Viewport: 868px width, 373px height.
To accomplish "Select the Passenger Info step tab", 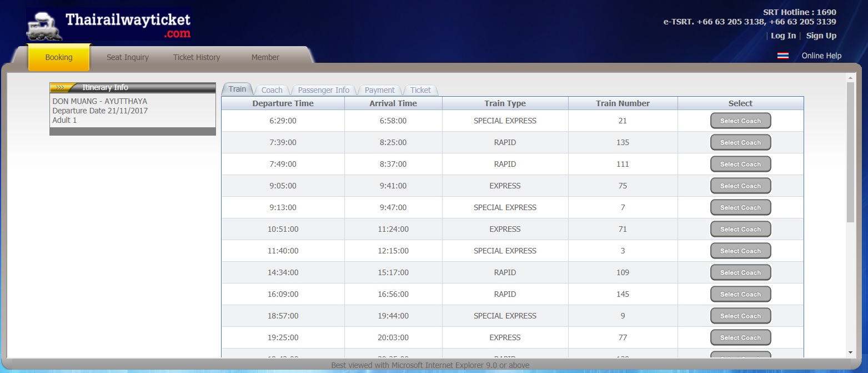I will [x=324, y=90].
